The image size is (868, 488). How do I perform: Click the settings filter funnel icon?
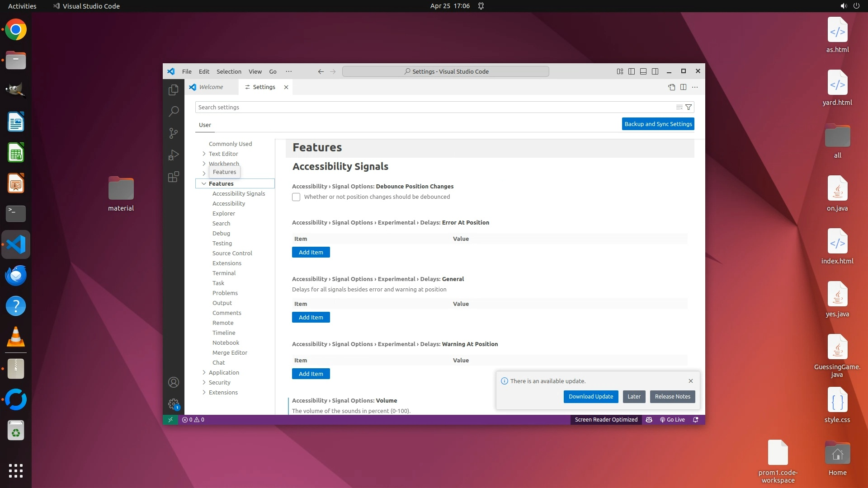click(x=689, y=107)
